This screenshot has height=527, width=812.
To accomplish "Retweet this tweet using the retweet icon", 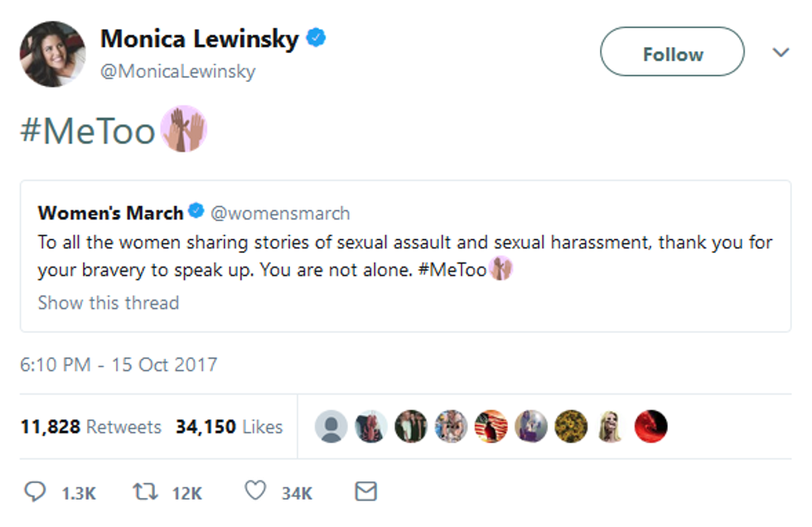I will coord(146,492).
